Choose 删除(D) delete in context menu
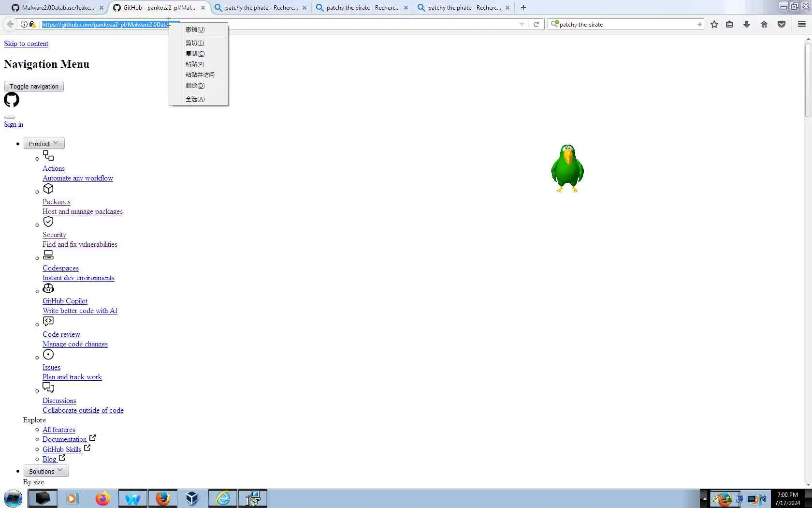812x508 pixels. click(x=198, y=86)
